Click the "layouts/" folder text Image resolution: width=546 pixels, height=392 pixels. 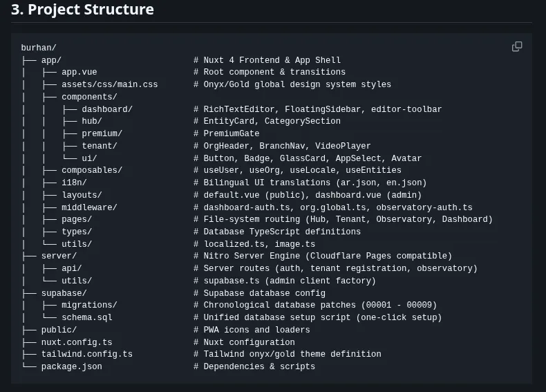[82, 195]
